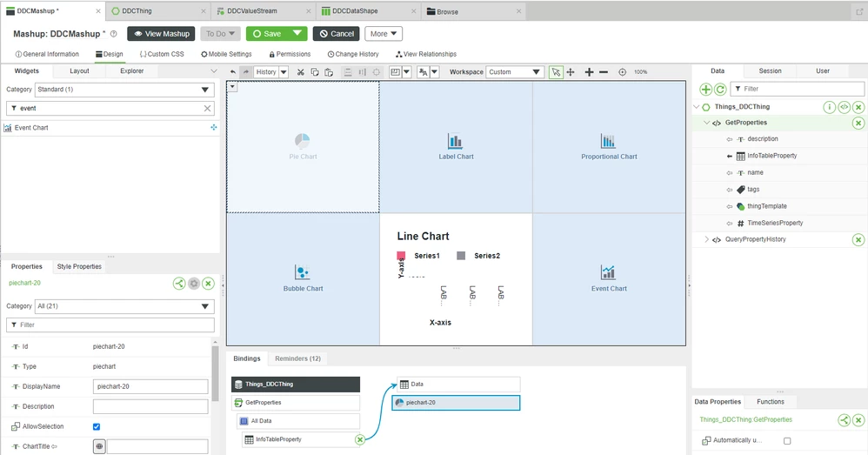The height and width of the screenshot is (455, 868).
Task: Remove the InfoTableProperty binding with its X
Action: [360, 439]
